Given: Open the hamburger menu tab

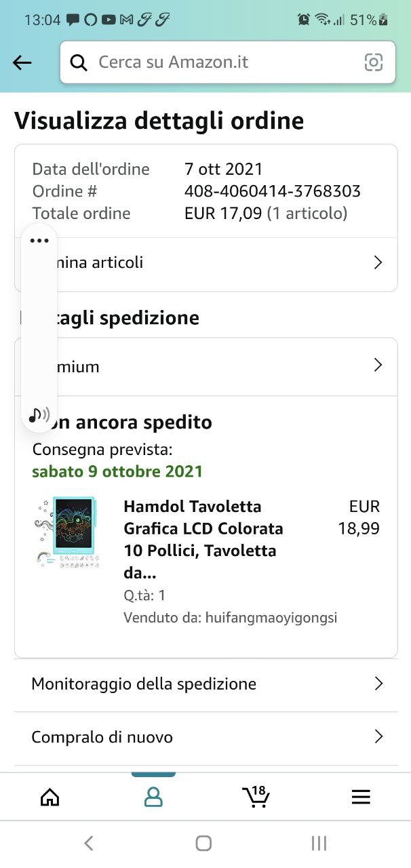Looking at the screenshot, I should 361,797.
